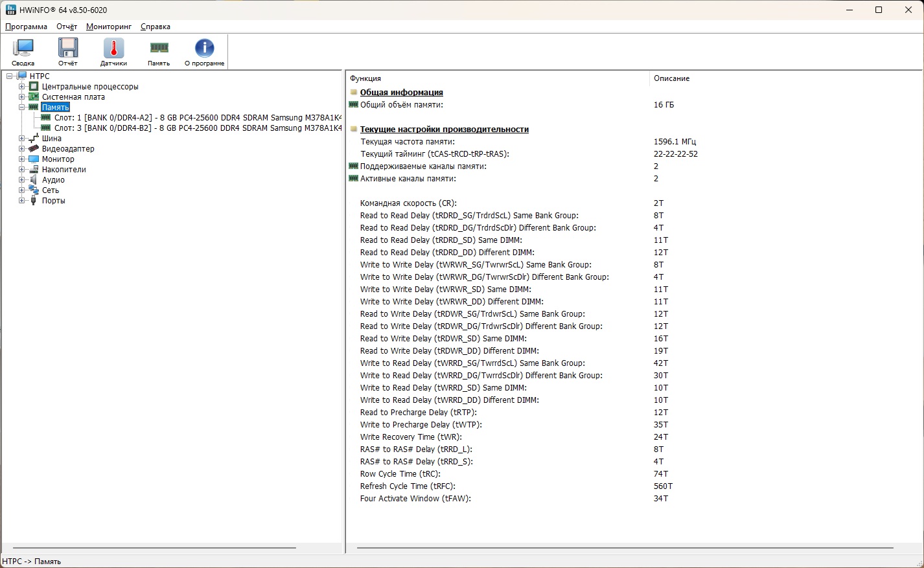The image size is (924, 568).
Task: Click the Поддерживаемые каналы памяти row icon
Action: tap(354, 166)
